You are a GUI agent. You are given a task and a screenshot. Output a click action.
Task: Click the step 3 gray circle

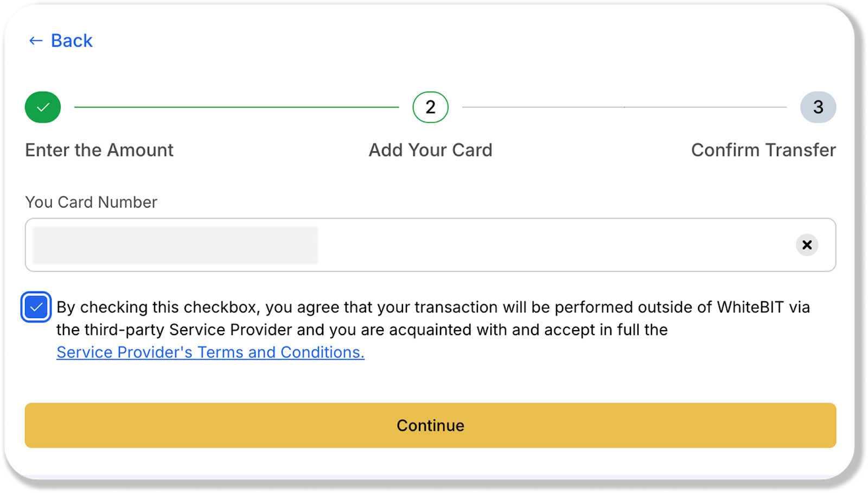818,107
